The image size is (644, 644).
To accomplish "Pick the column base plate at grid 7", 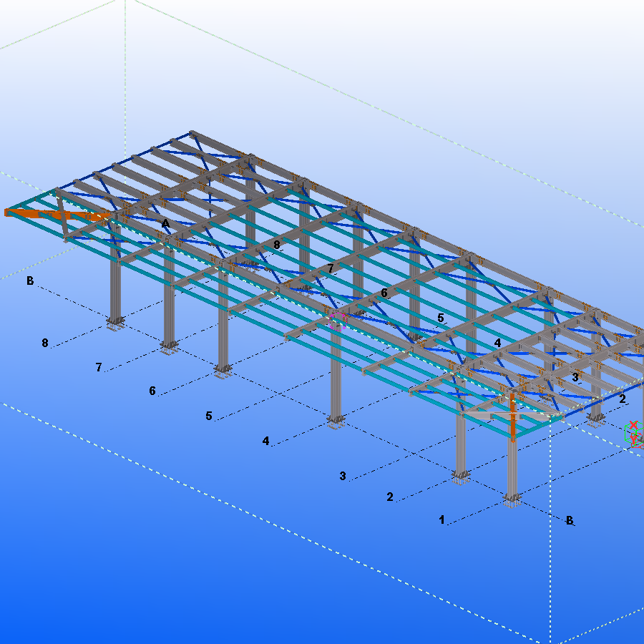I will (x=169, y=347).
